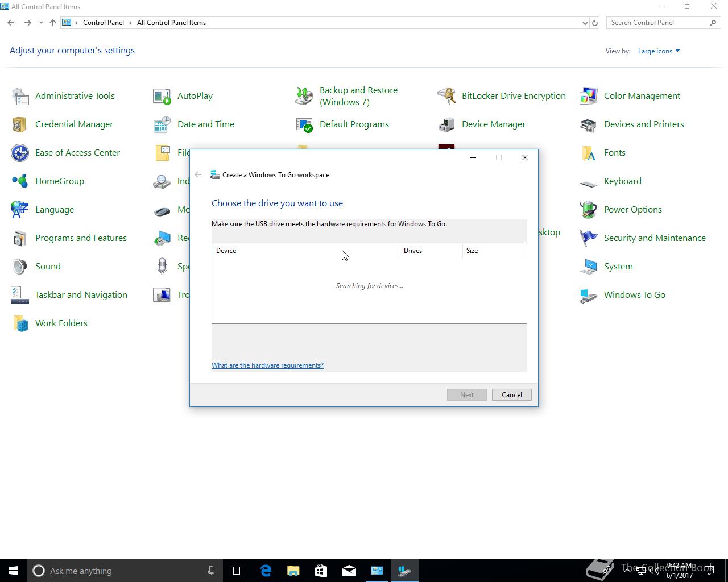Open Backup and Restore (Windows 7) icon

(304, 96)
